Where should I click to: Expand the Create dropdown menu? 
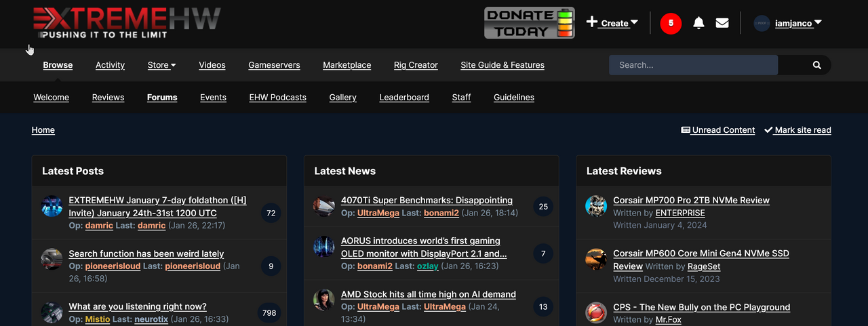612,23
